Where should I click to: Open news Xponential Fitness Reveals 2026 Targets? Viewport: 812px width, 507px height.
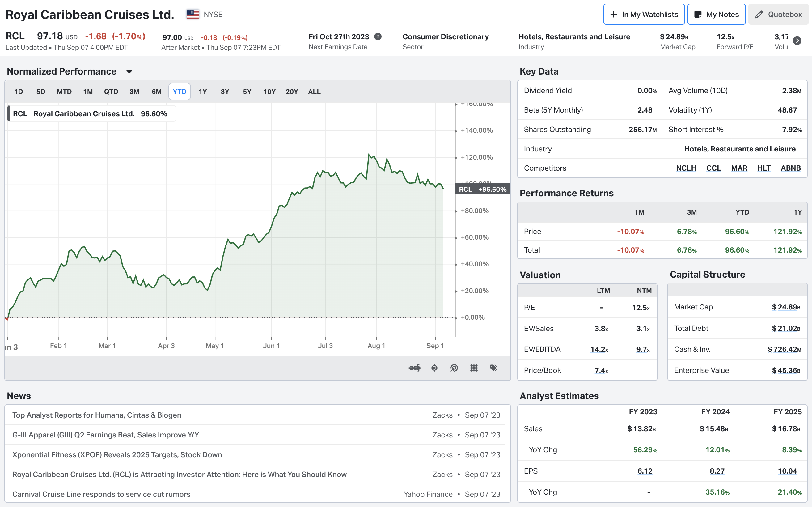[117, 455]
